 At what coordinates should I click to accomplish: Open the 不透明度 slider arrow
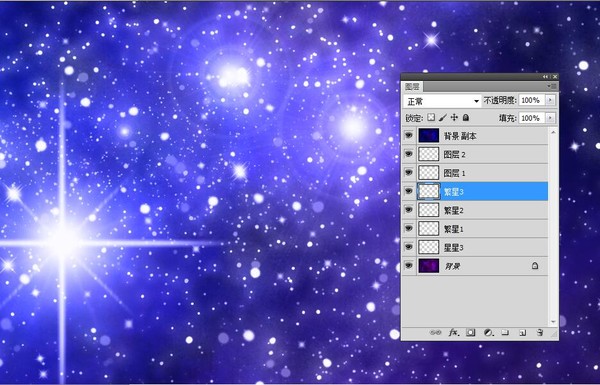tap(550, 100)
